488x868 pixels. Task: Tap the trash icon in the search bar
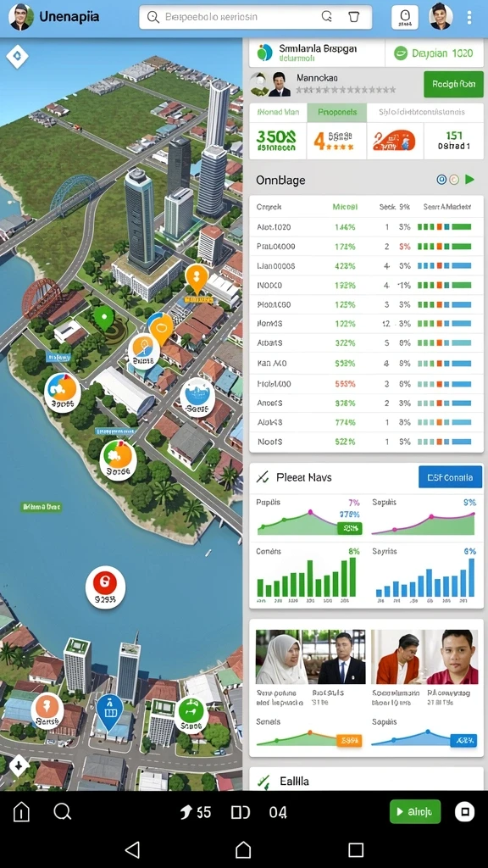point(353,17)
